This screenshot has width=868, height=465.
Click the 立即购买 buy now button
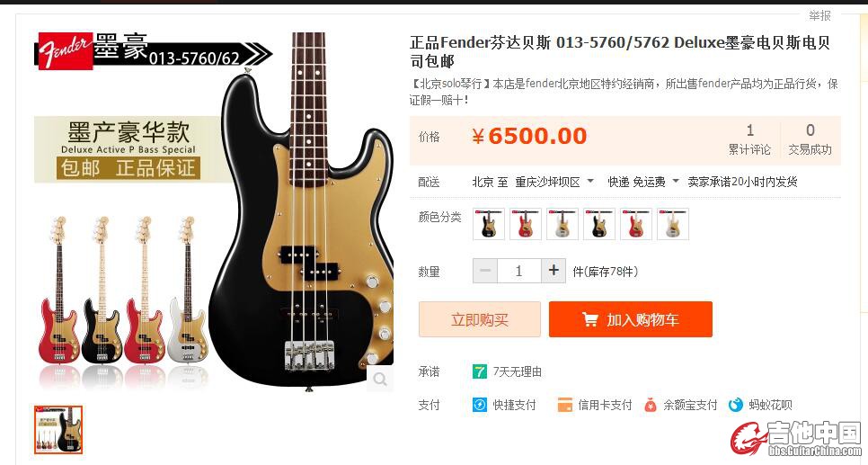coord(480,319)
